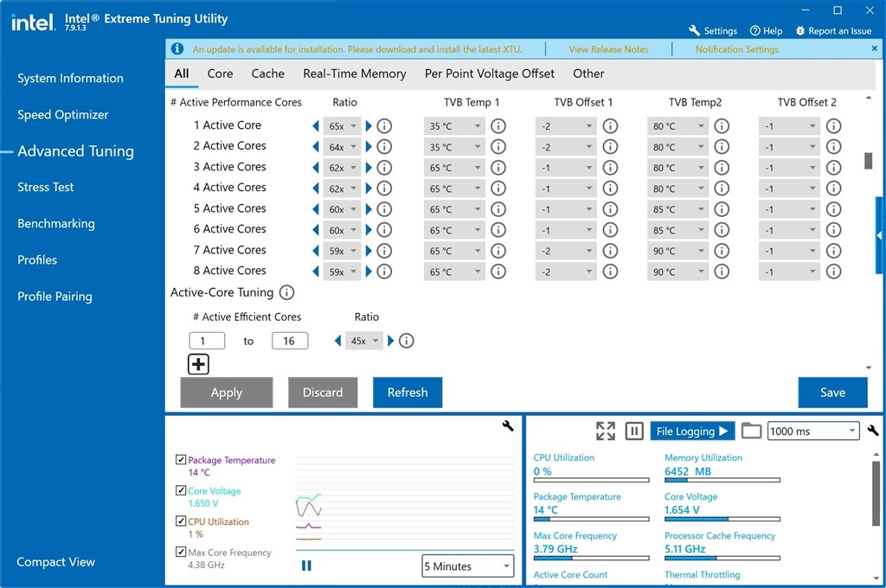The height and width of the screenshot is (588, 886).
Task: Click the Active-Core Tuning info icon
Action: [x=286, y=293]
